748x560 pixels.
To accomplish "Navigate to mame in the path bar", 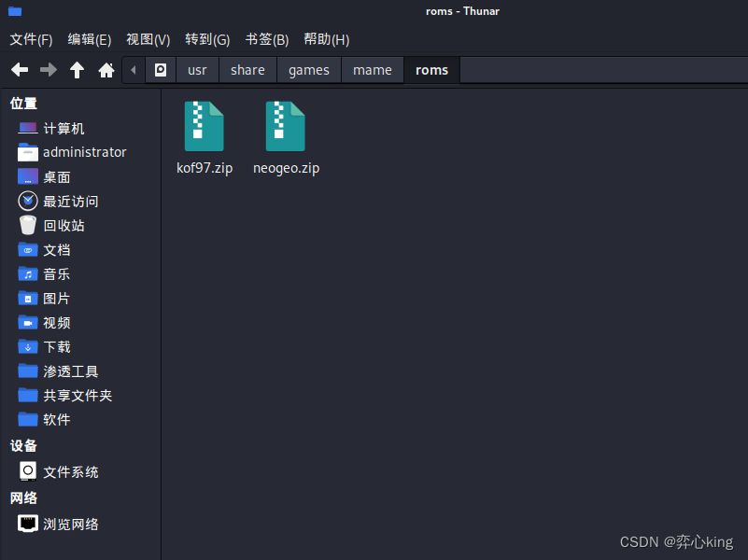I will click(x=372, y=70).
